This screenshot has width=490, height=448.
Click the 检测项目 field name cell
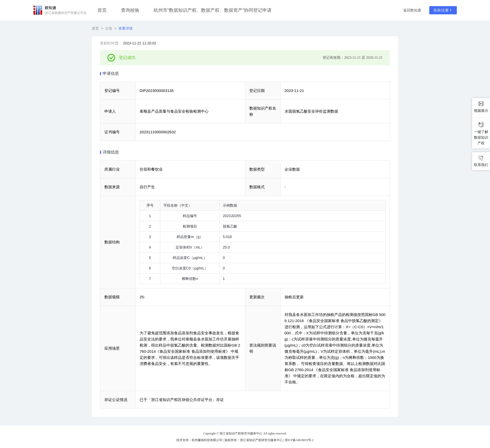(x=190, y=226)
